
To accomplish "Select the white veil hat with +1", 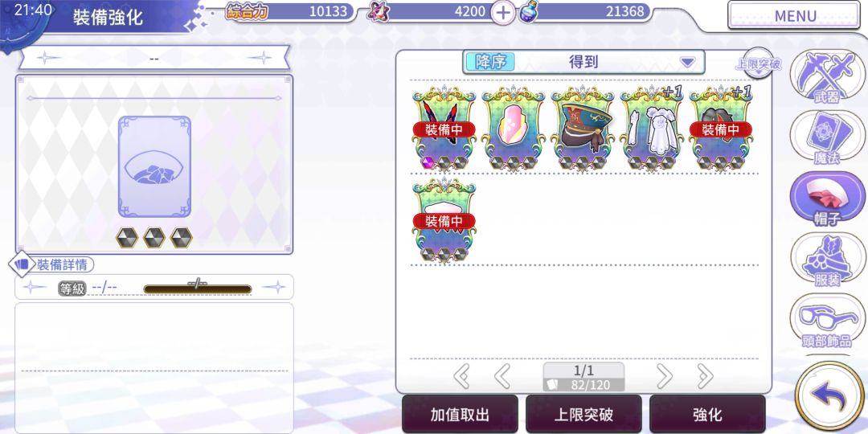I will (652, 129).
